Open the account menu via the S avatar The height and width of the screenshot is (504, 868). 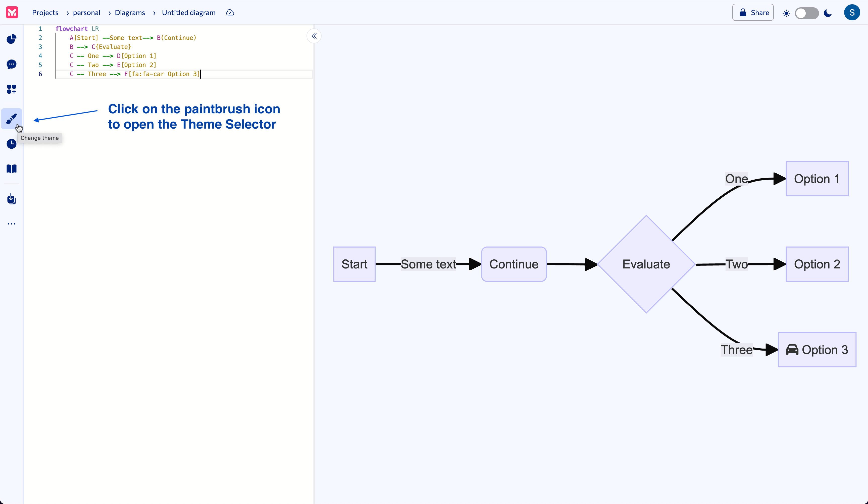[x=852, y=12]
